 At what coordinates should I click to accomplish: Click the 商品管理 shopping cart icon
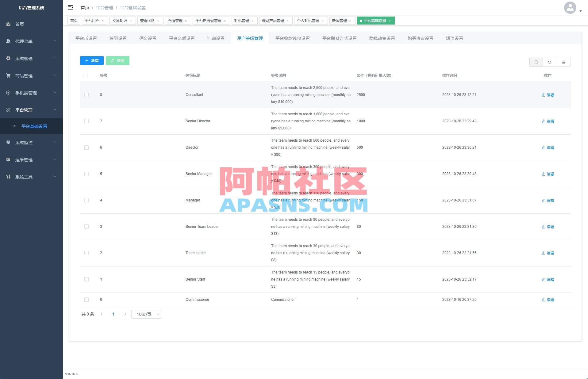[8, 75]
